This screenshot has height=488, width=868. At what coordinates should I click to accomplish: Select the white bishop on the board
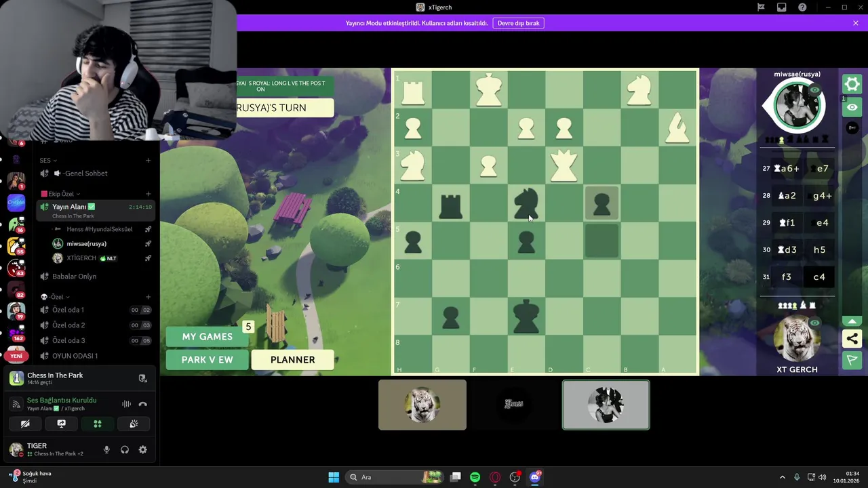[677, 127]
